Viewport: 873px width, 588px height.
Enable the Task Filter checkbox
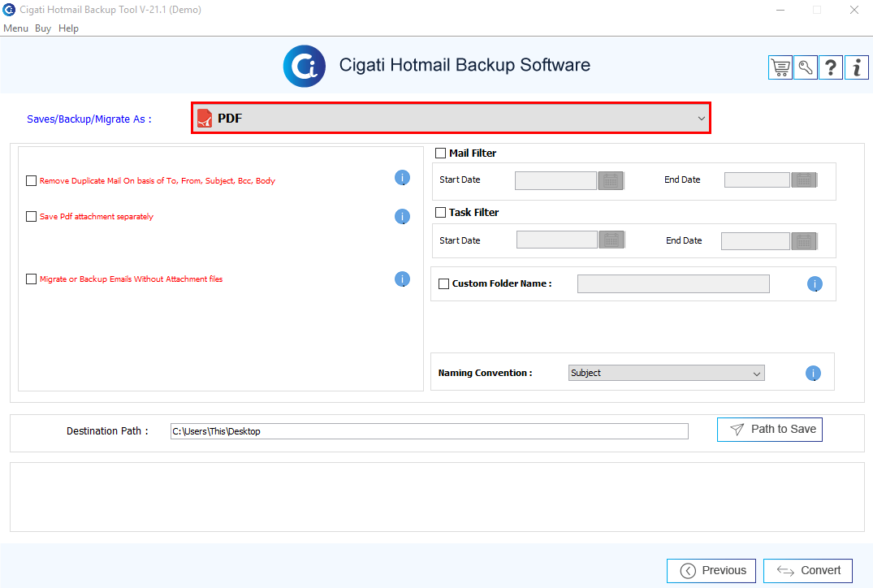click(440, 212)
